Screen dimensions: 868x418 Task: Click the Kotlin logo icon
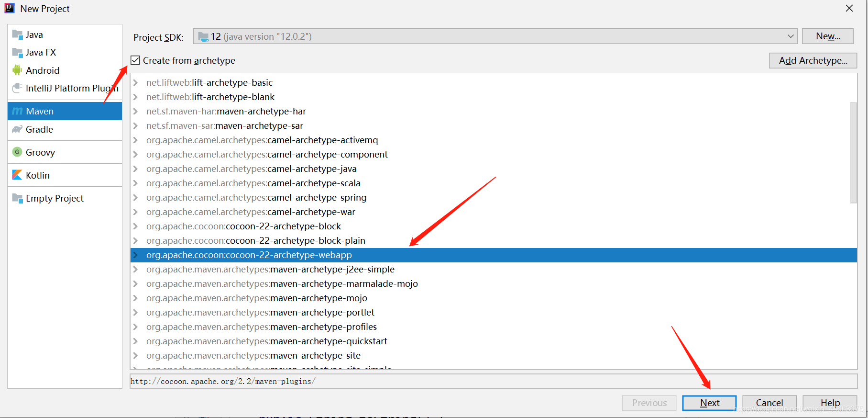pyautogui.click(x=17, y=175)
